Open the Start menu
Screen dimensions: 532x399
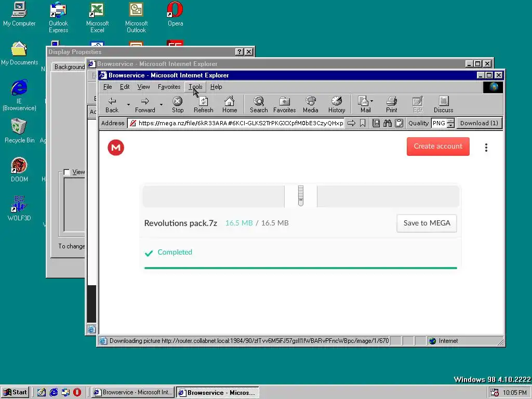tap(15, 393)
